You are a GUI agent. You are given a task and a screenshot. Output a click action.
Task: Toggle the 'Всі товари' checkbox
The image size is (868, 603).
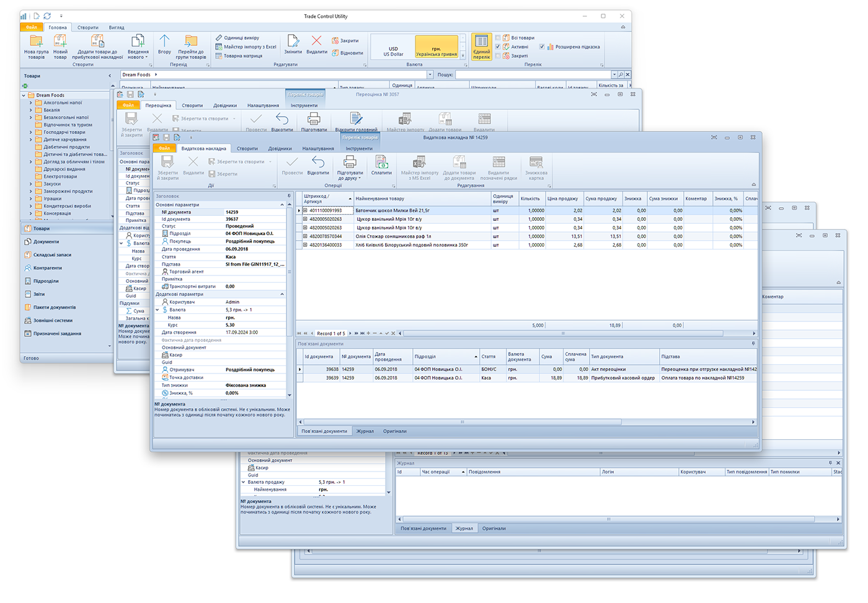coord(498,38)
